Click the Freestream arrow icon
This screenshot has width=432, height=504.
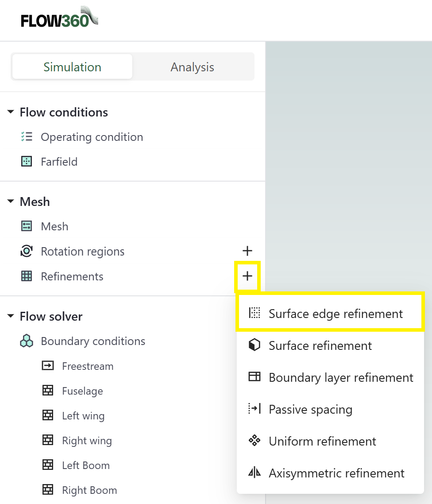coord(48,366)
